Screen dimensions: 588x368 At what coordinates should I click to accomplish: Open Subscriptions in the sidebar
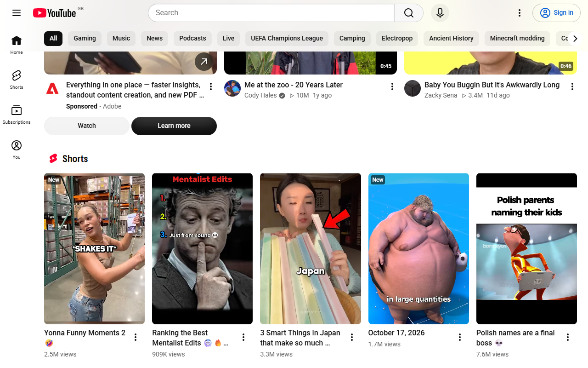click(x=17, y=115)
